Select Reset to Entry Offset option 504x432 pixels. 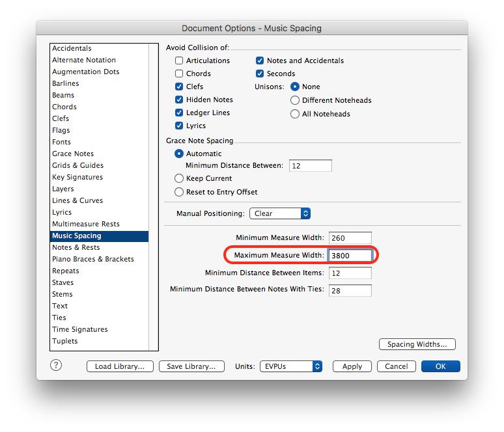click(x=179, y=192)
